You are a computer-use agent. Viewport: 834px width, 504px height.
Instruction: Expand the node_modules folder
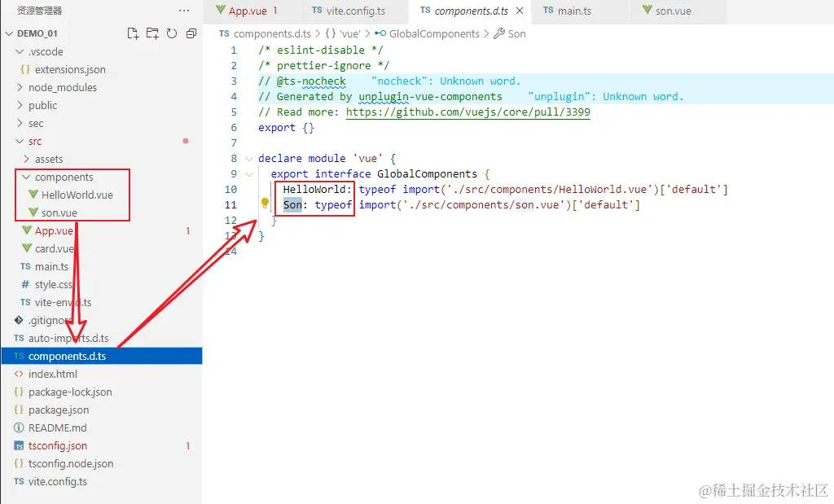point(20,87)
